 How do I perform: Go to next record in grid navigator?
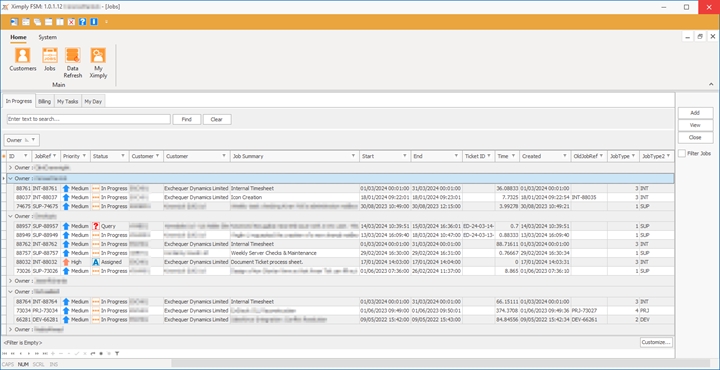[28, 353]
